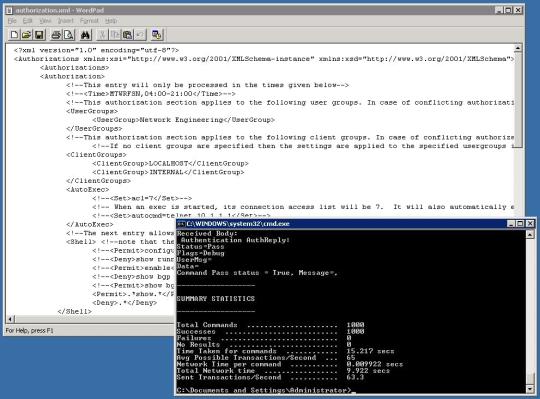Click 'For Help, press F1' status bar text
This screenshot has height=399, width=540.
(x=29, y=330)
